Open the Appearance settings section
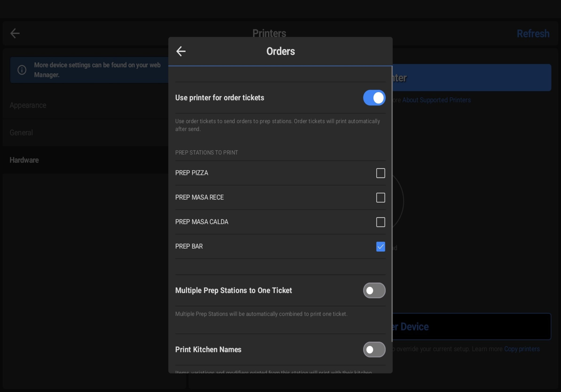This screenshot has width=561, height=392. pos(28,105)
